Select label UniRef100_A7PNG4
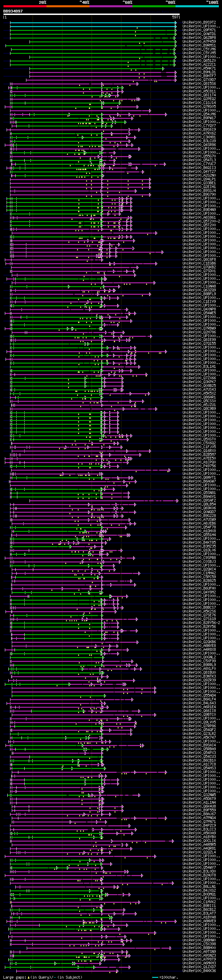 click(x=199, y=818)
